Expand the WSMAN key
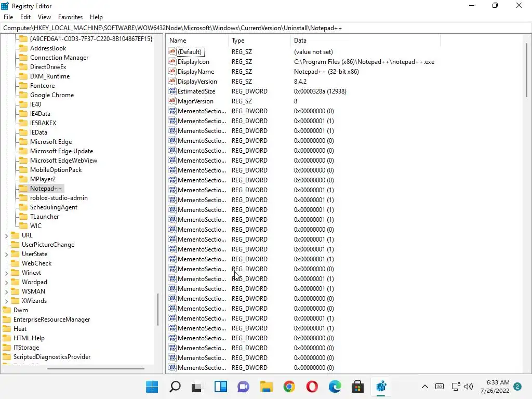This screenshot has height=399, width=532. (x=6, y=291)
